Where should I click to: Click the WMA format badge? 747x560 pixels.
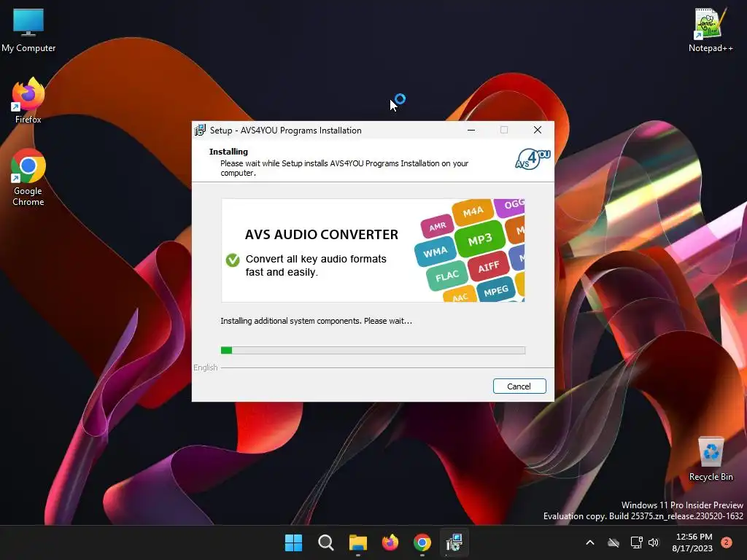[435, 252]
